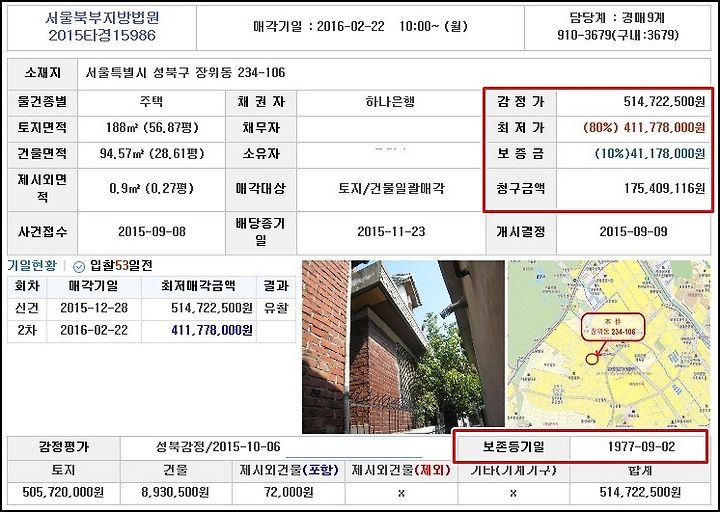Click the building valuation 8,930,500원
720x512 pixels.
(x=175, y=493)
